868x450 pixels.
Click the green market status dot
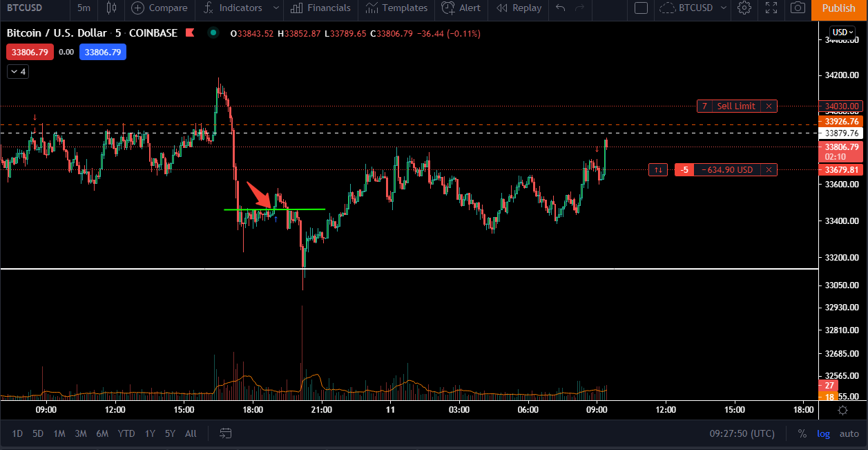click(x=213, y=33)
